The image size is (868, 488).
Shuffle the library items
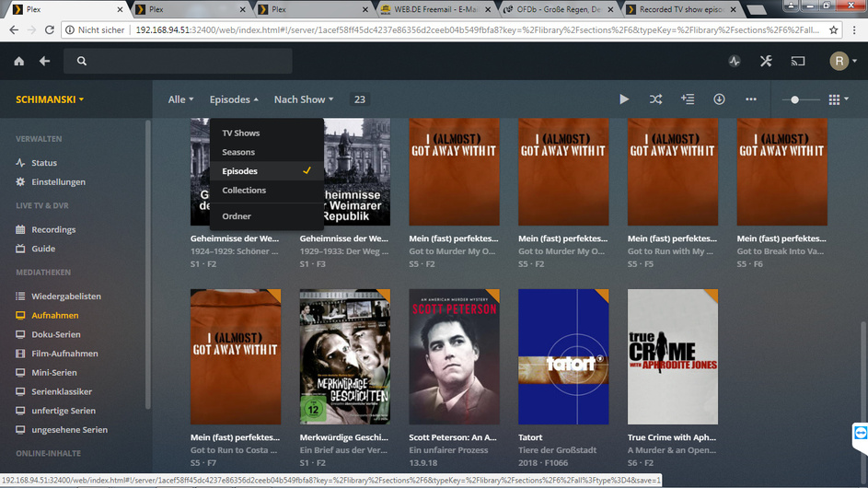point(655,99)
